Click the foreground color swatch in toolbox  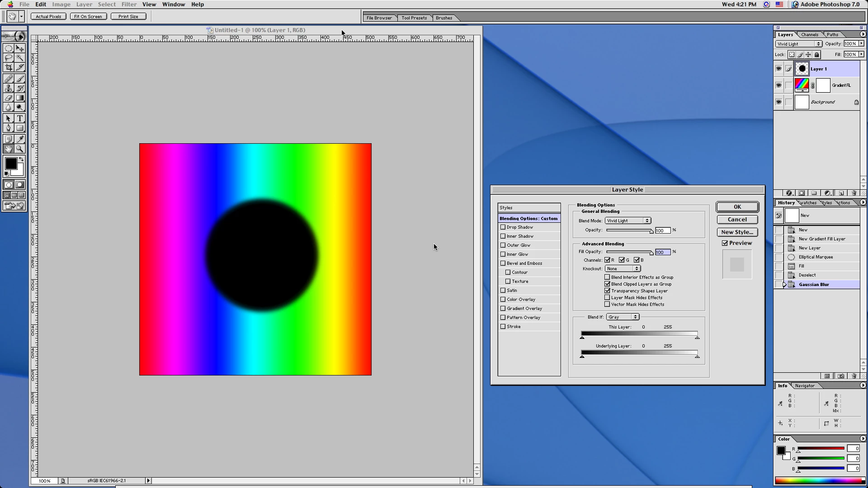point(11,164)
